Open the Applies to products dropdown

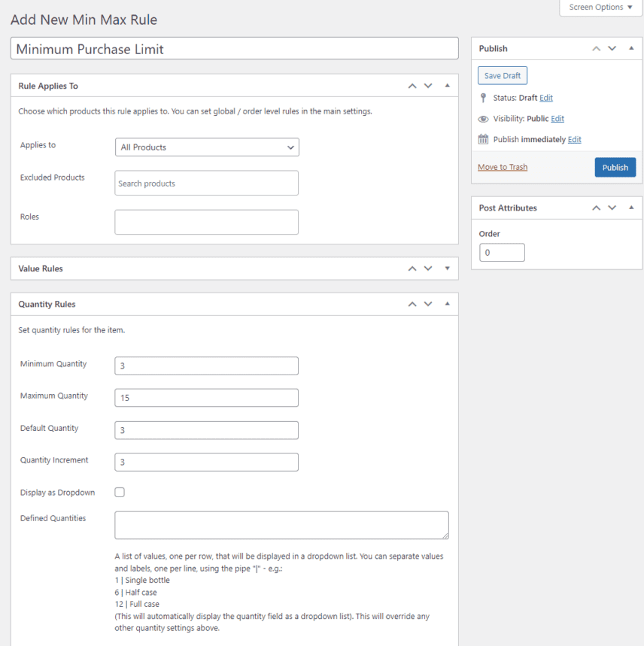206,147
